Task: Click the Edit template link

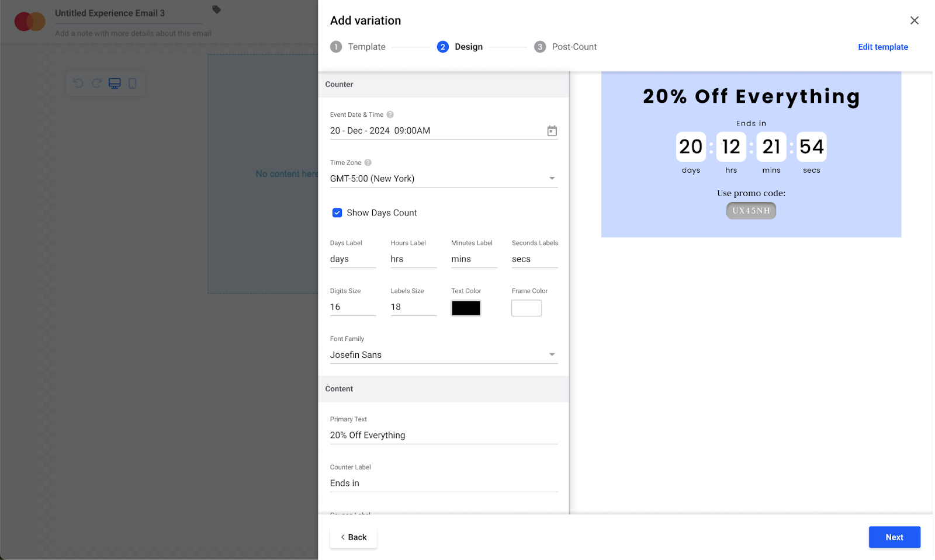Action: tap(882, 47)
